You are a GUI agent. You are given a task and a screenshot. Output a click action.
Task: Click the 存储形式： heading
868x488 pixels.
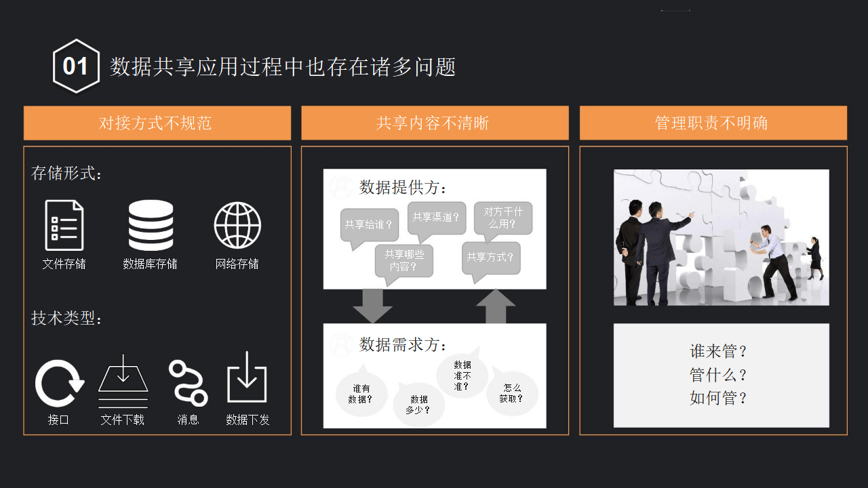67,174
